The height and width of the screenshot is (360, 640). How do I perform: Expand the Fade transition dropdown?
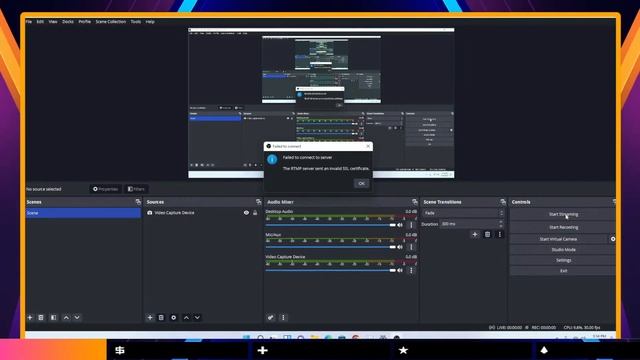click(463, 213)
